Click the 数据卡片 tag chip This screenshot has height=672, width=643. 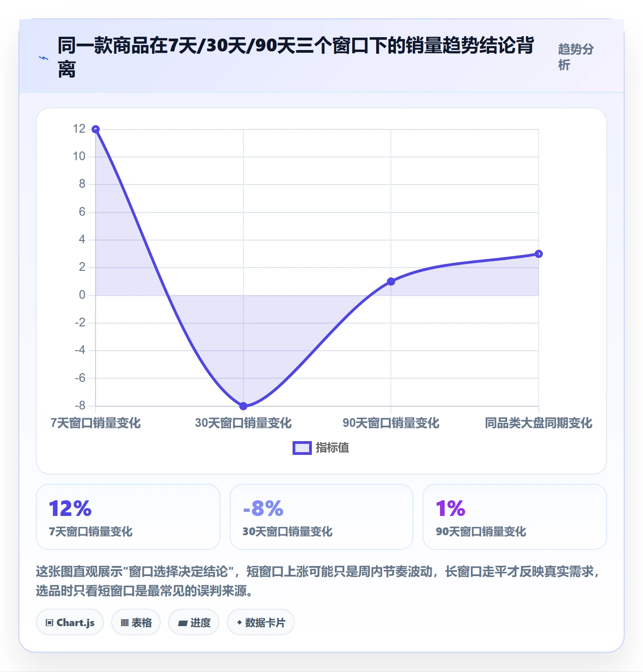point(261,622)
